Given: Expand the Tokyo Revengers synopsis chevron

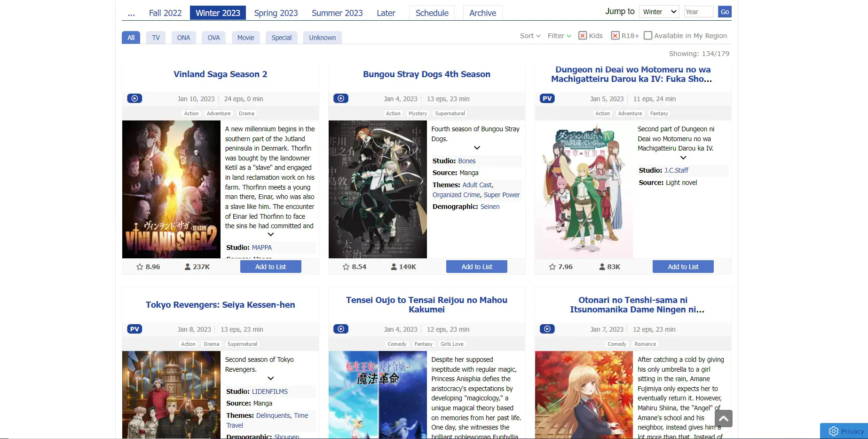Looking at the screenshot, I should point(271,378).
